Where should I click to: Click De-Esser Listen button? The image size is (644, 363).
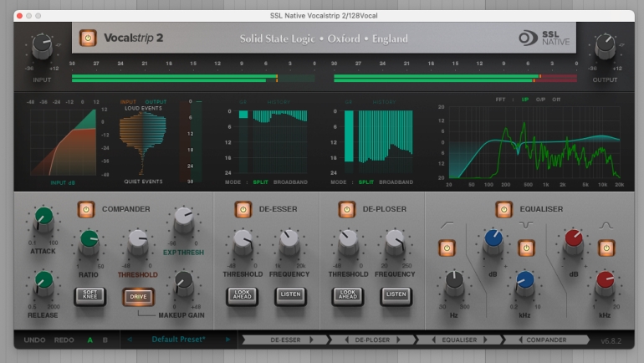[290, 295]
